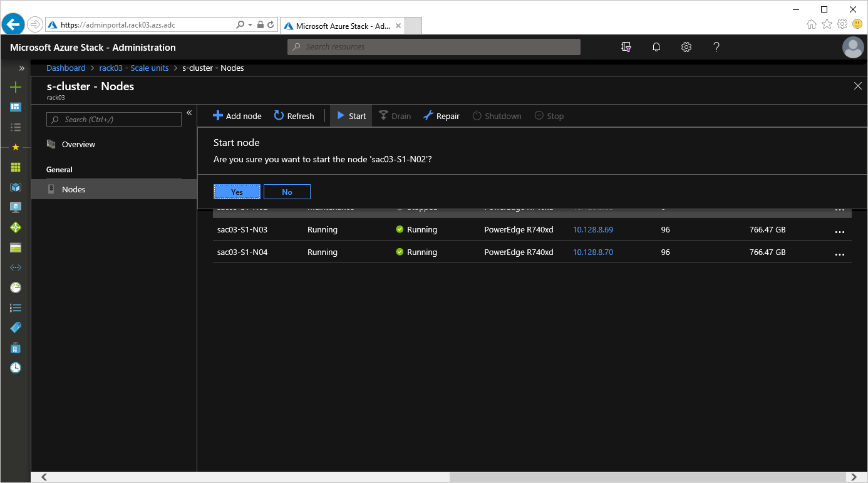Click the Stop toolbar button
This screenshot has height=483, width=868.
549,116
